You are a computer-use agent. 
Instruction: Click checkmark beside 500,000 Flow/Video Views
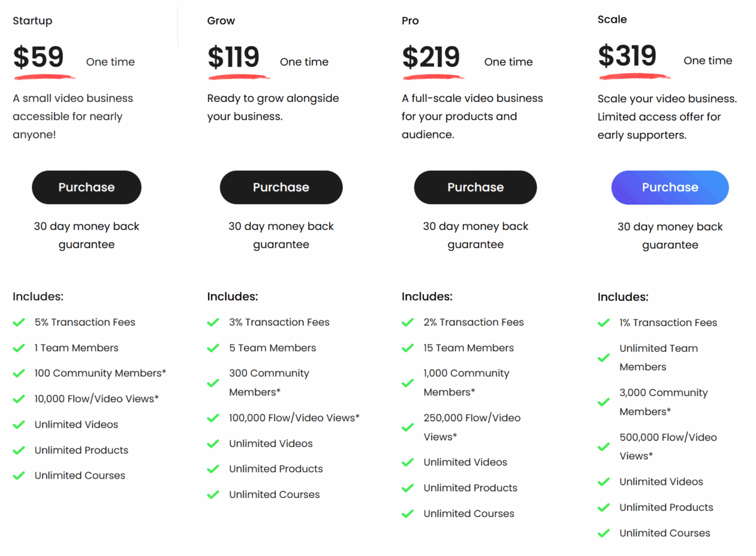[604, 446]
